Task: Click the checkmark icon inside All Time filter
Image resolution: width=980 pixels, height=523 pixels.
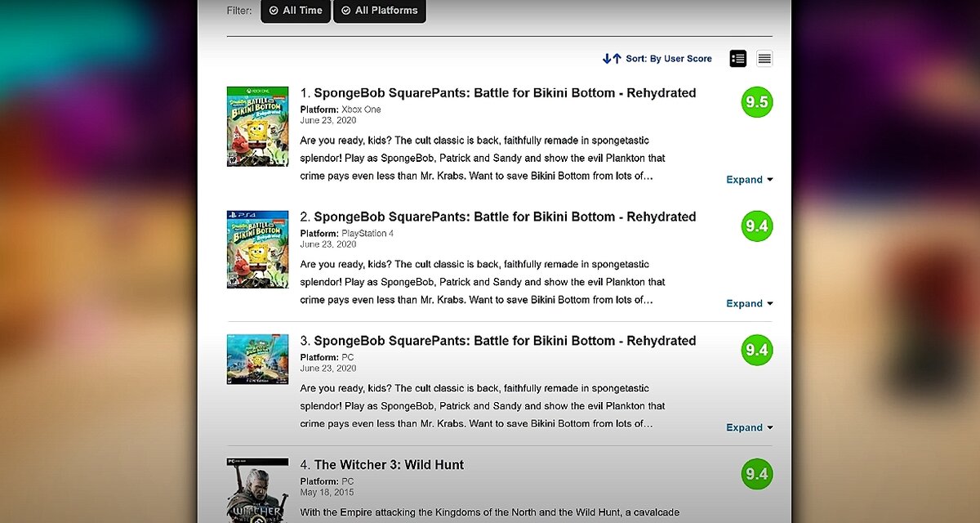Action: click(x=273, y=11)
